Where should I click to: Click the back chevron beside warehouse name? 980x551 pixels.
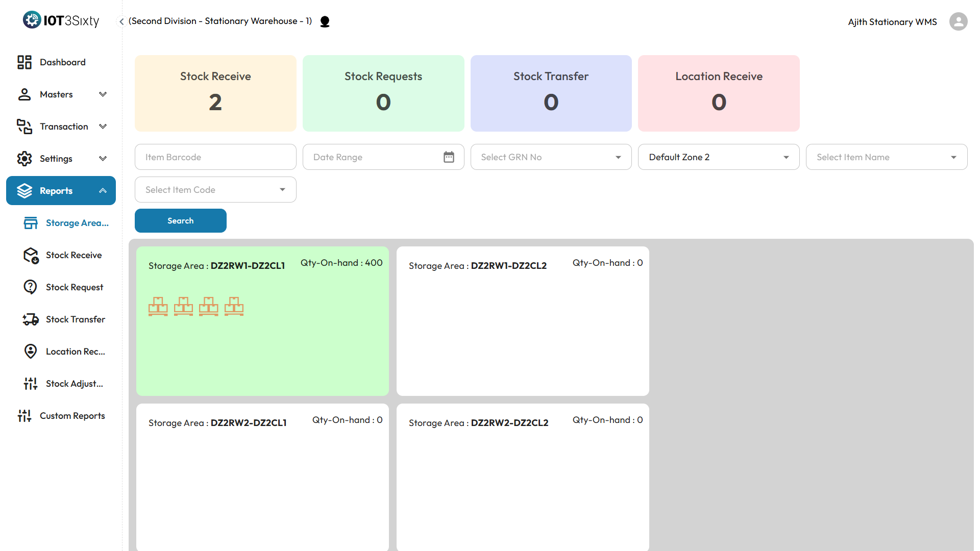pos(121,21)
